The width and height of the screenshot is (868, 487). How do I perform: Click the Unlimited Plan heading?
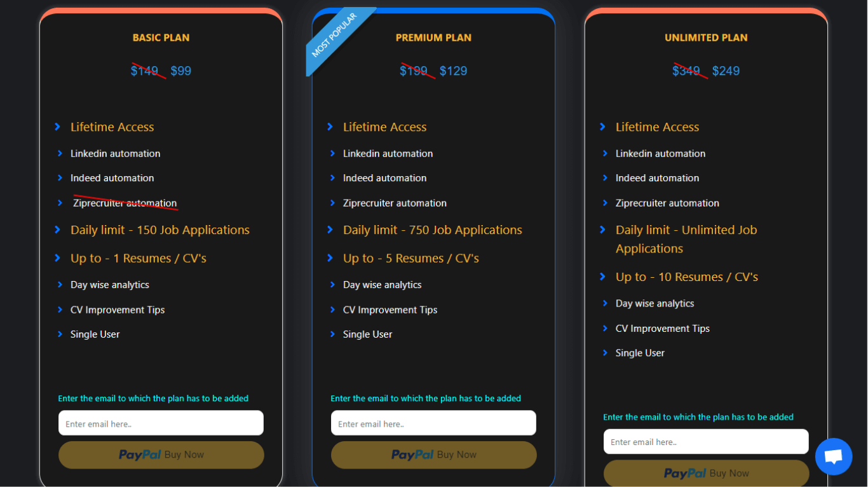pos(706,38)
